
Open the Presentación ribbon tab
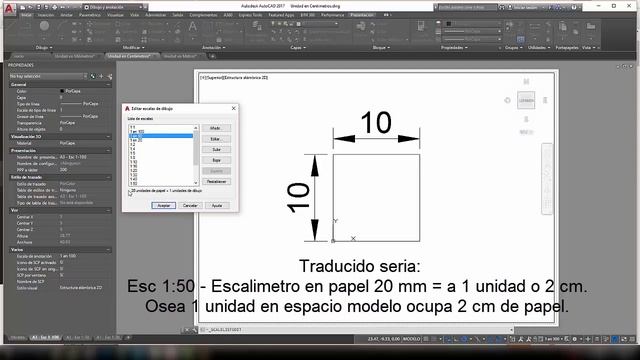pyautogui.click(x=362, y=15)
